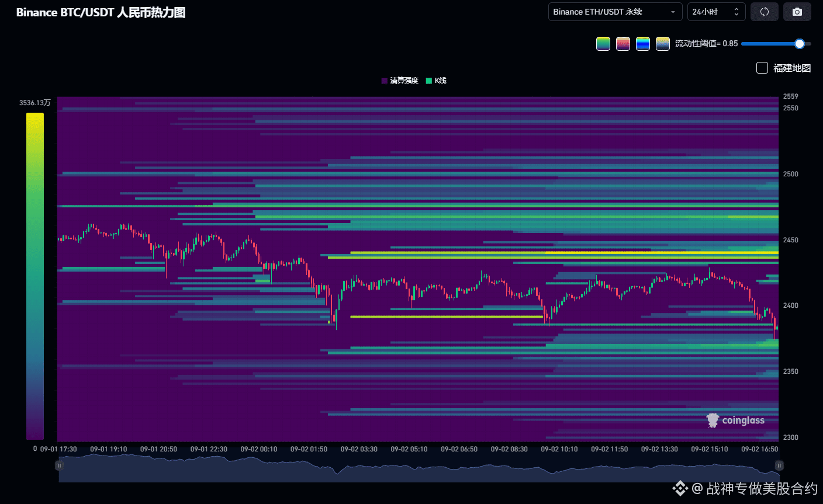Click the 2500 price axis label
The width and height of the screenshot is (823, 504).
791,174
